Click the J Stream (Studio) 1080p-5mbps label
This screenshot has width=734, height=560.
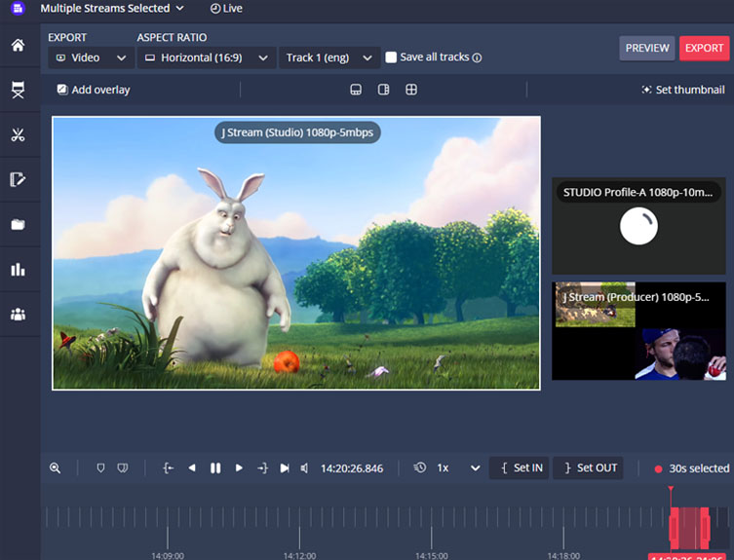pos(297,132)
